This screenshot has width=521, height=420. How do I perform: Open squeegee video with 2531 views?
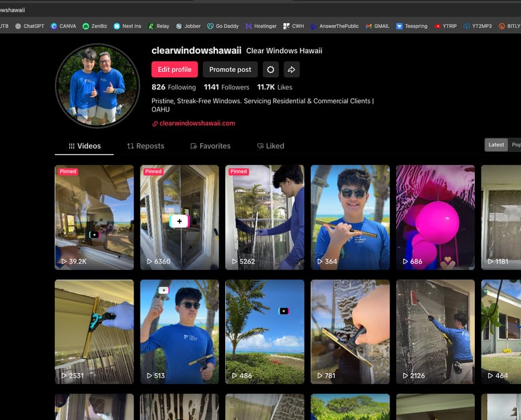tap(94, 332)
